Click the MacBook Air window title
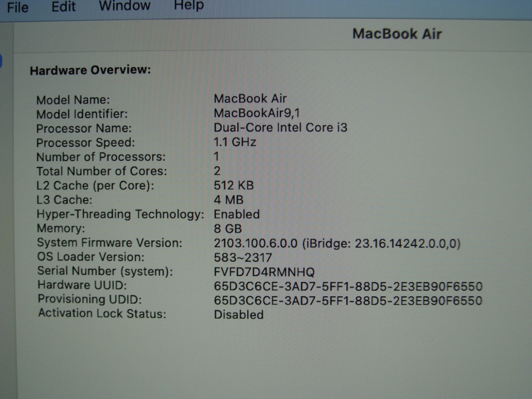This screenshot has height=399, width=532. [x=397, y=34]
